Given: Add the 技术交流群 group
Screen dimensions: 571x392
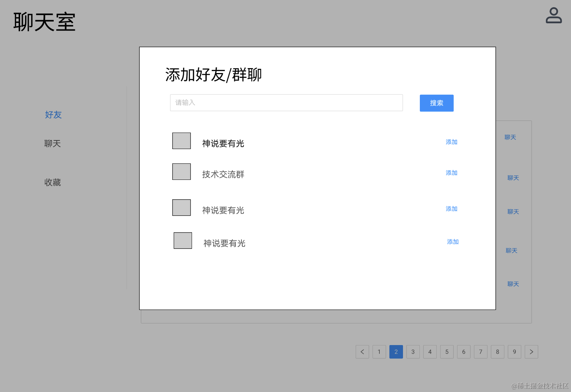Looking at the screenshot, I should click(x=451, y=173).
